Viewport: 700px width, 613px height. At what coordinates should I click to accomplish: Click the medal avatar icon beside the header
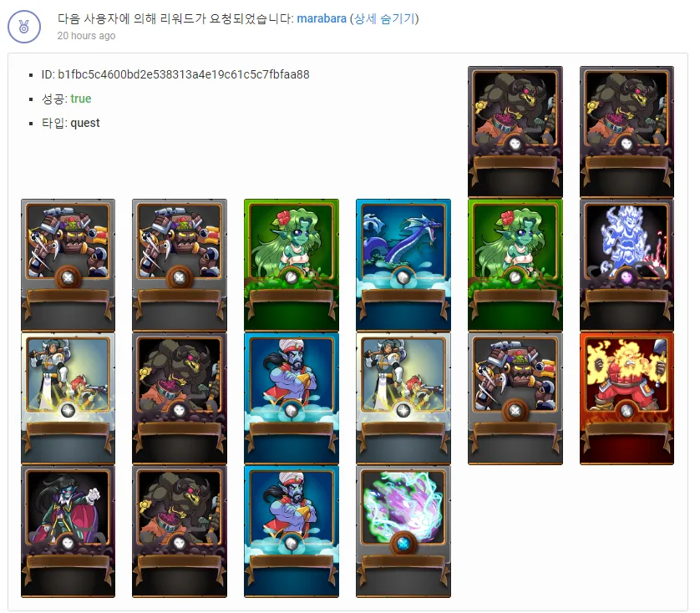(x=24, y=27)
